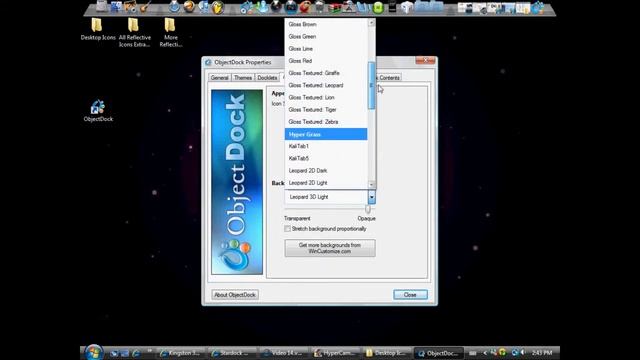Launch Internet Explorer from quick launch
The height and width of the screenshot is (360, 640).
[136, 353]
